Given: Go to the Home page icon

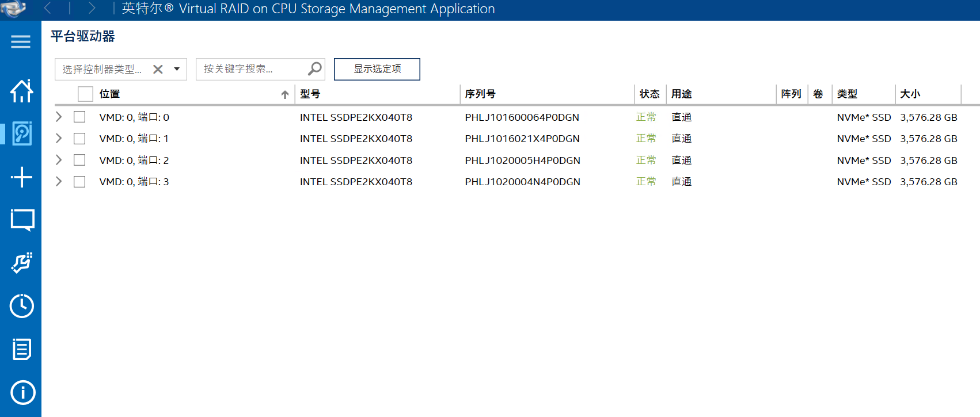Looking at the screenshot, I should click(x=22, y=91).
